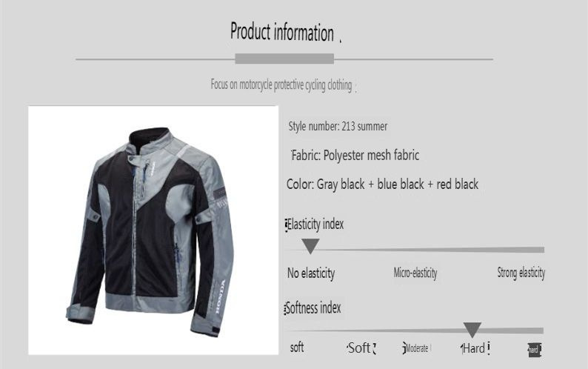The height and width of the screenshot is (369, 588).
Task: Click the Color Gray black line
Action: tap(383, 184)
